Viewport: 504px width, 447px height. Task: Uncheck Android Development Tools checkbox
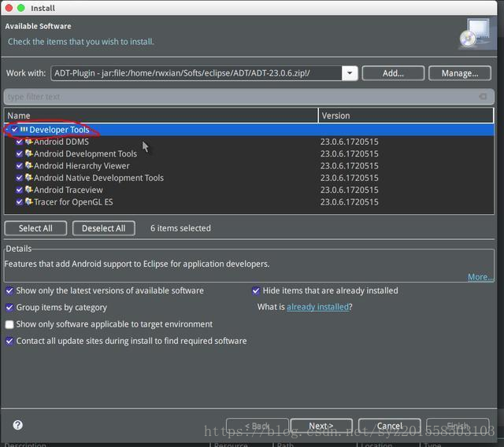pos(19,153)
